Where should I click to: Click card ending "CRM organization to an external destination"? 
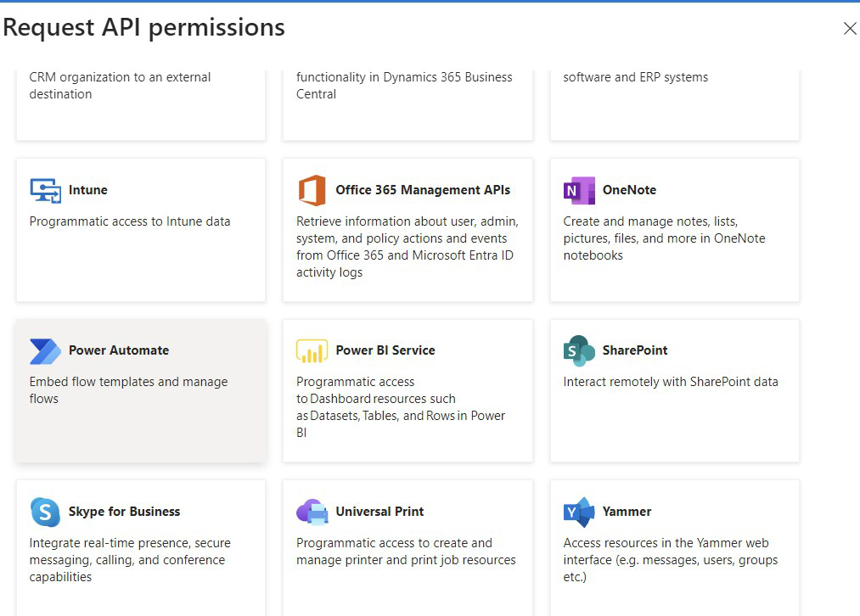pos(141,105)
